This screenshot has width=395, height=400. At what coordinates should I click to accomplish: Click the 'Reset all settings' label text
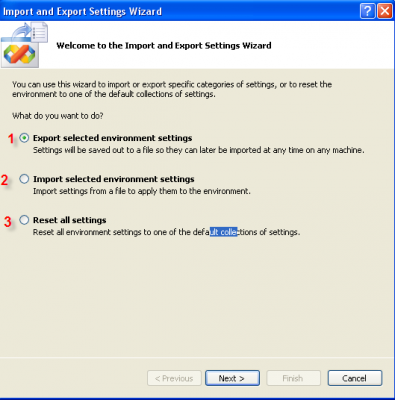click(70, 220)
